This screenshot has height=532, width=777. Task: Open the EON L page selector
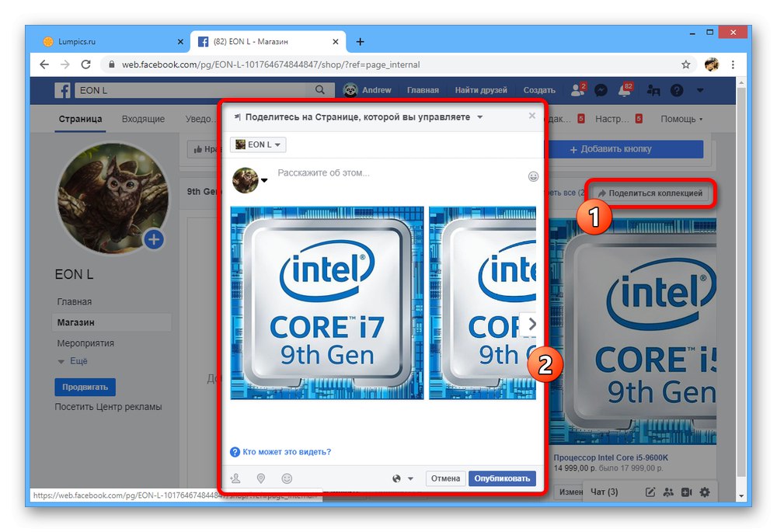[x=258, y=144]
